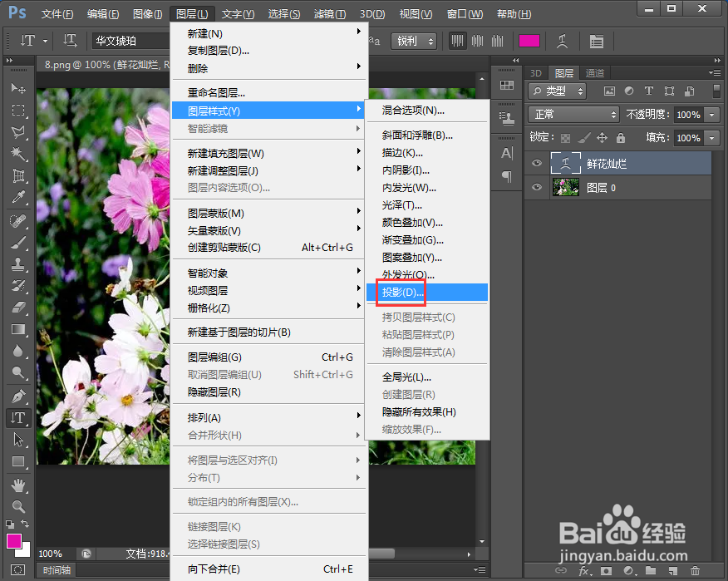Toggle the pixel layer filter
The width and height of the screenshot is (728, 581).
[609, 91]
